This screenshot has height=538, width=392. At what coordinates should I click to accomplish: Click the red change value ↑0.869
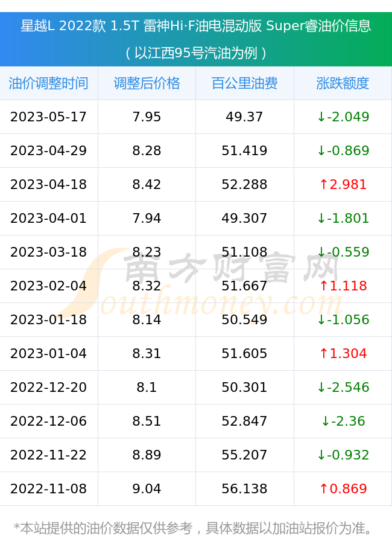(x=343, y=488)
